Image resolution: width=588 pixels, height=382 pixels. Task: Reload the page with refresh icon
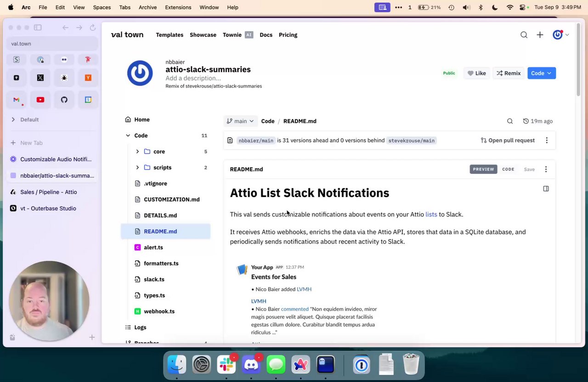93,28
